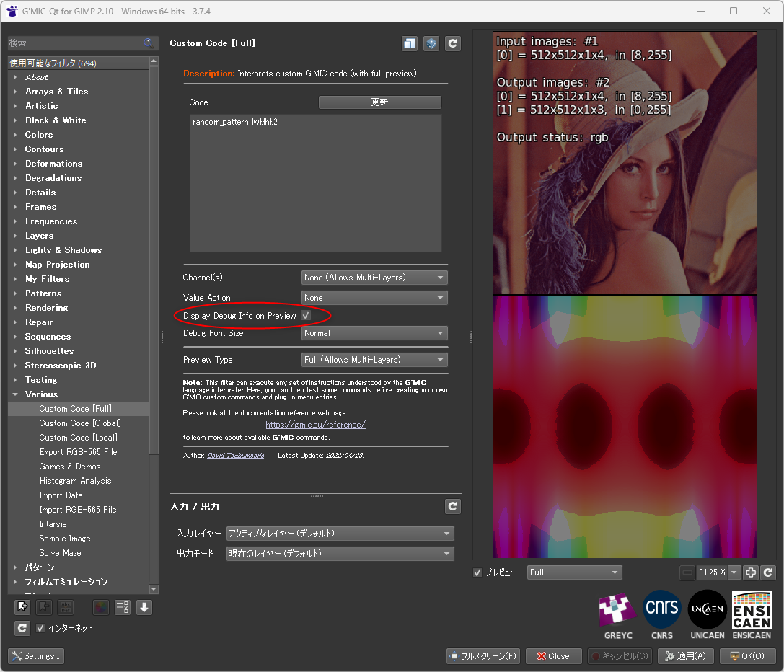Reset the preview zoom with refresh icon

coord(768,572)
